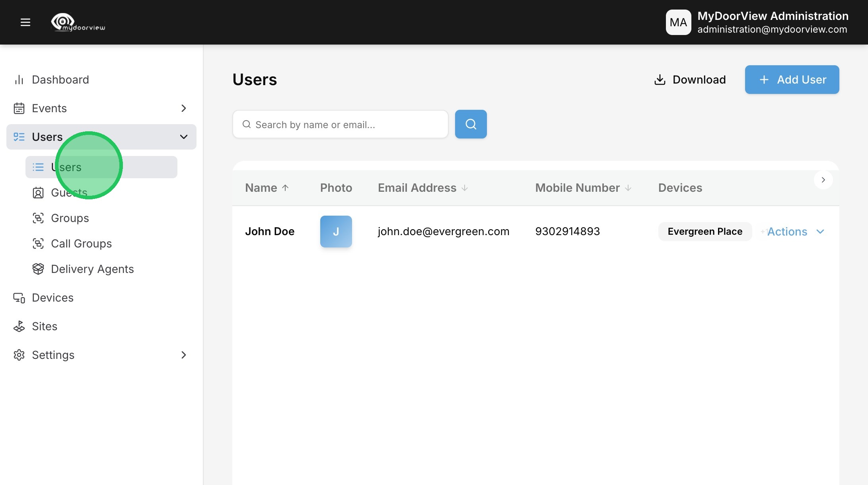The image size is (868, 485).
Task: Click the Download icon
Action: 660,80
